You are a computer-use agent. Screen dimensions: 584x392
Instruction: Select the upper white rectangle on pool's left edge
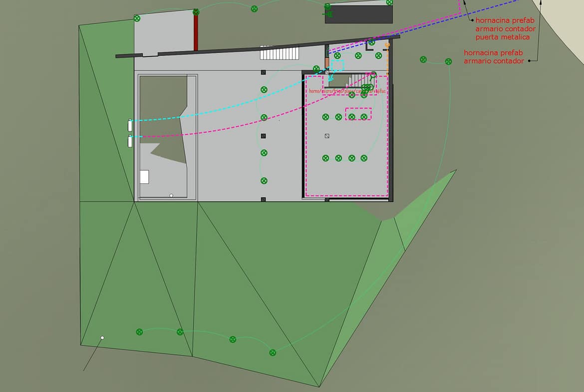(x=130, y=125)
